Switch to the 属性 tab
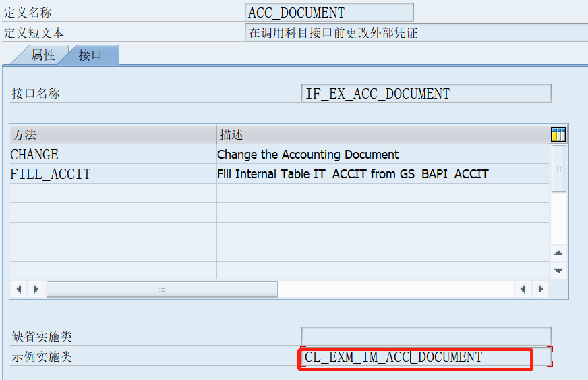The width and height of the screenshot is (588, 380). [42, 55]
